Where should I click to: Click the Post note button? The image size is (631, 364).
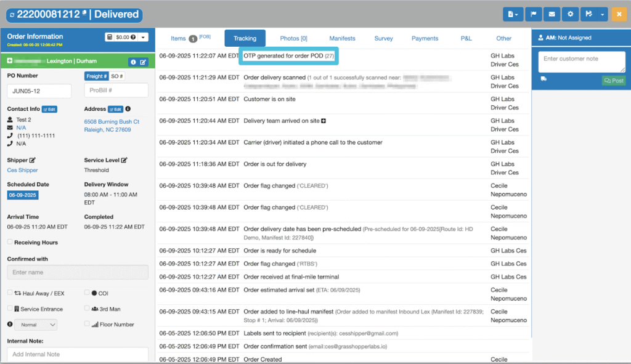[614, 81]
